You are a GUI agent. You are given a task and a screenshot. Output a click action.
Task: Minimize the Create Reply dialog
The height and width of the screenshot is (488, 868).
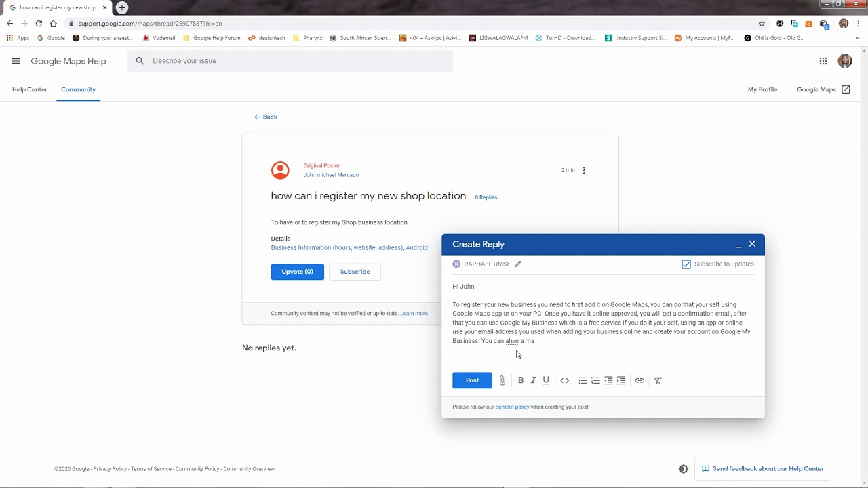[x=739, y=245]
